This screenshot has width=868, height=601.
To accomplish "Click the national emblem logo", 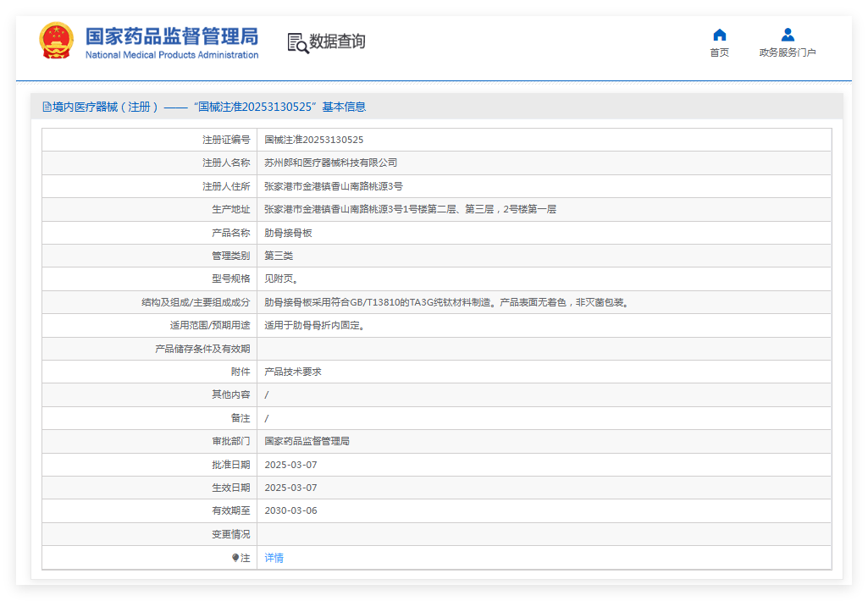I will [56, 41].
